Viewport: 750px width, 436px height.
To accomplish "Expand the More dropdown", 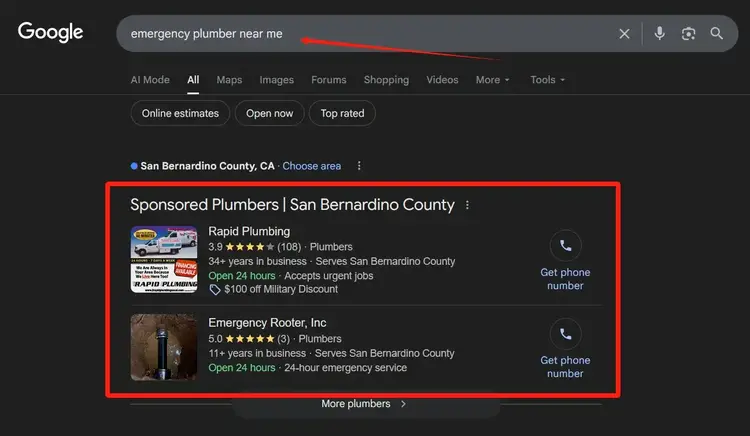I will coord(493,80).
